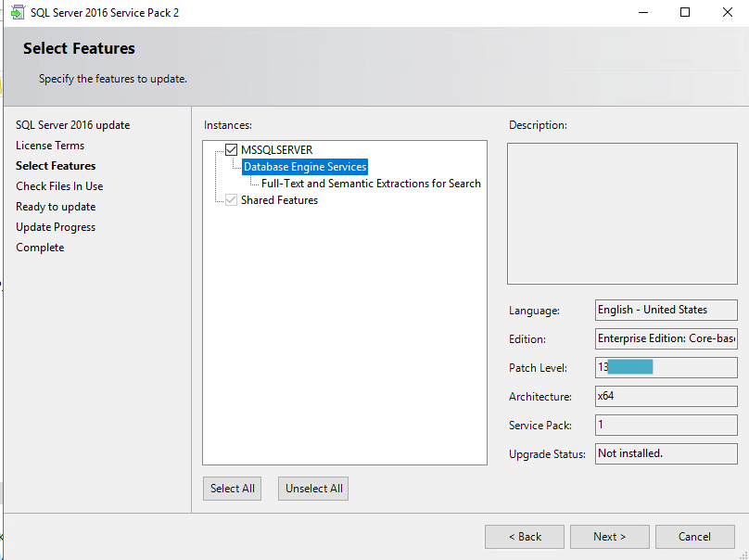
Task: Click the Upgrade Status field showing Not installed
Action: (x=666, y=454)
